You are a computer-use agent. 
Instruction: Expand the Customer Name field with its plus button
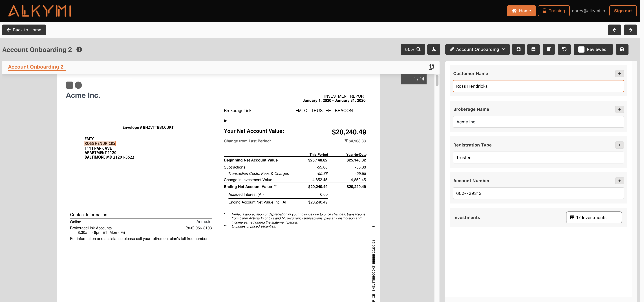coord(620,74)
